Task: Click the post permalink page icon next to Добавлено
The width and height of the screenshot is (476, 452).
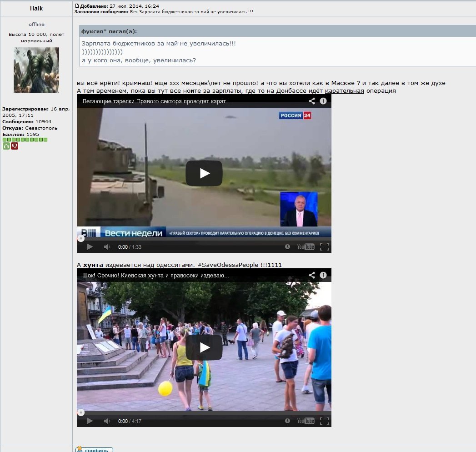Action: [77, 6]
